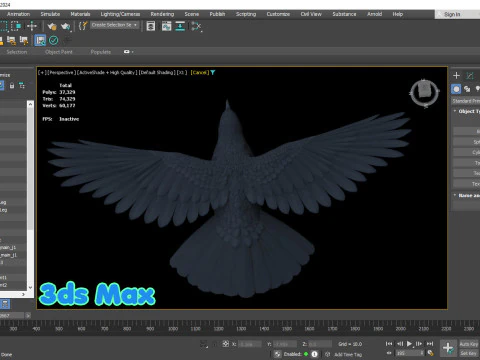Open the ActiveShade + High Quality viewport menu
The image size is (480, 360).
[x=107, y=72]
